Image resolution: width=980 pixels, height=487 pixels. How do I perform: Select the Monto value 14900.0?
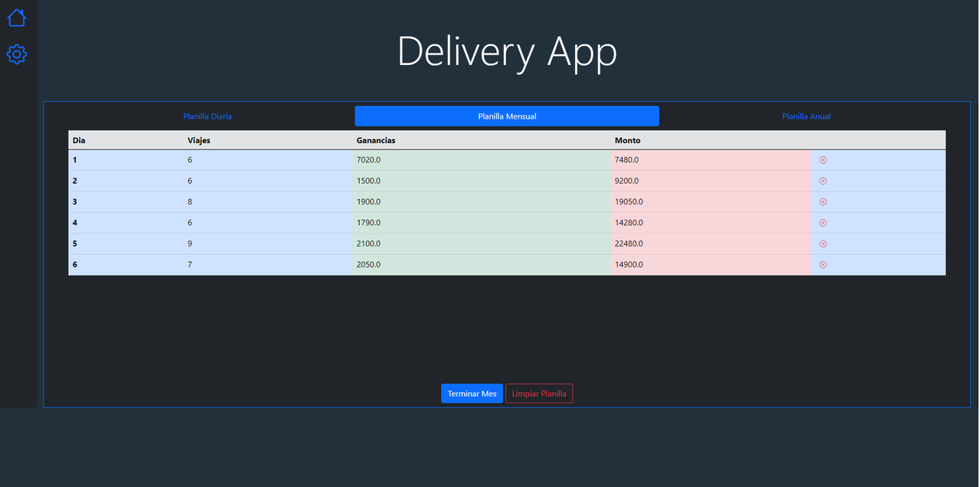(x=629, y=264)
